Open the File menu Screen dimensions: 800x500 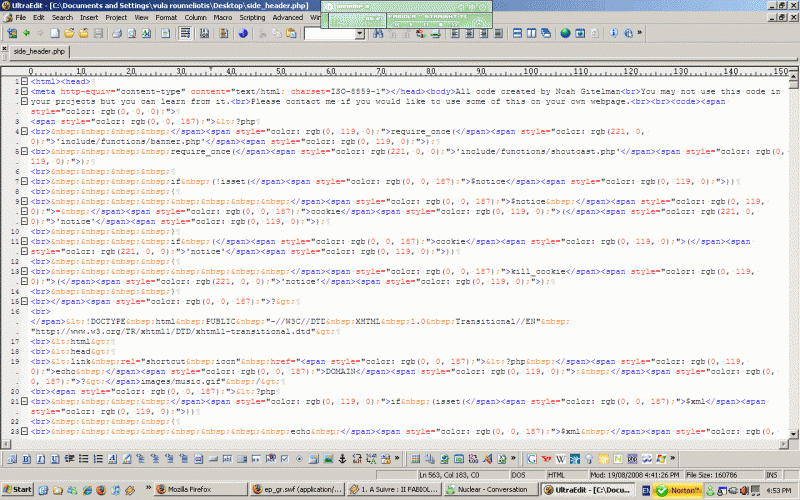[x=20, y=17]
